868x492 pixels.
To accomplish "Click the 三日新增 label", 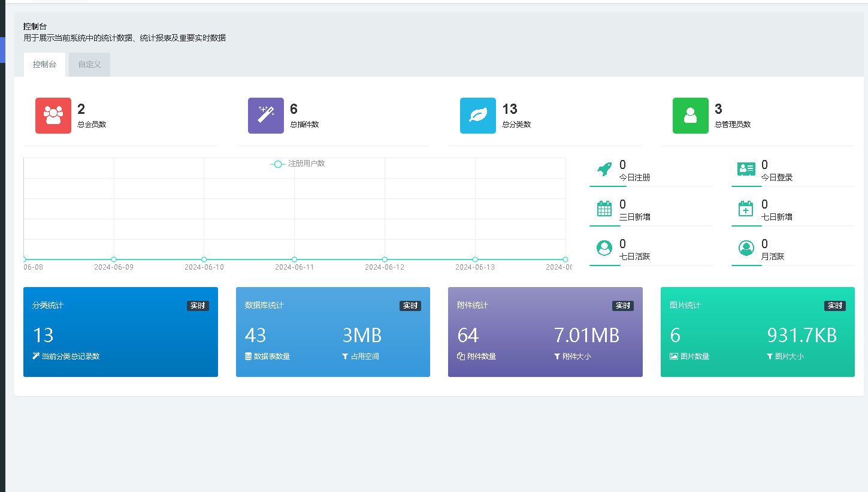I will [x=634, y=217].
